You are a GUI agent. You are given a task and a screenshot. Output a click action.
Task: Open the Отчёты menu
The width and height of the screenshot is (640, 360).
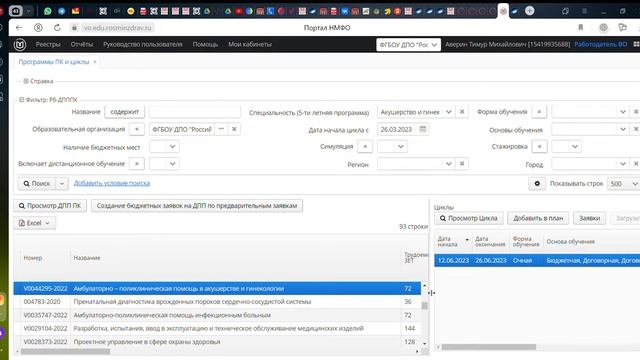tap(82, 44)
